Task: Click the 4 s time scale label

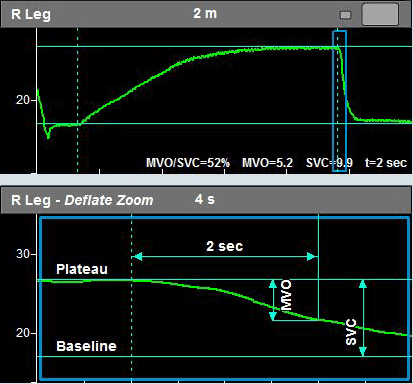Action: point(205,199)
